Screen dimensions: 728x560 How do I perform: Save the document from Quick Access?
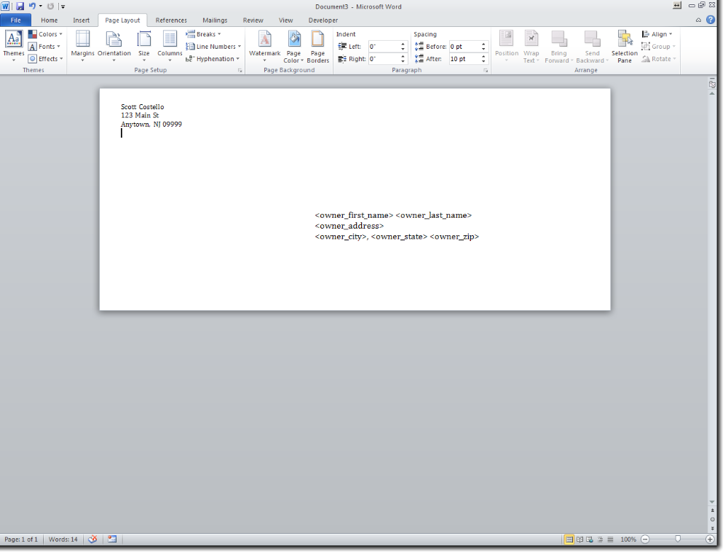point(20,6)
